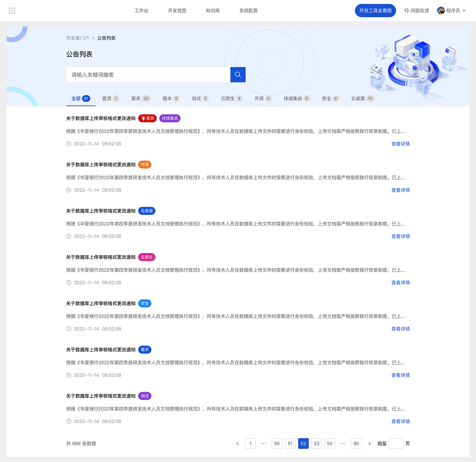
Task: Click the purple 持续集成 tag badge
Action: pyautogui.click(x=170, y=119)
